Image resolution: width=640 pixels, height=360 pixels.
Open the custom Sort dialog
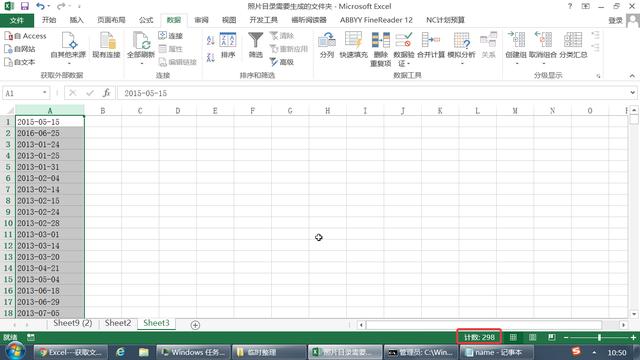(228, 45)
